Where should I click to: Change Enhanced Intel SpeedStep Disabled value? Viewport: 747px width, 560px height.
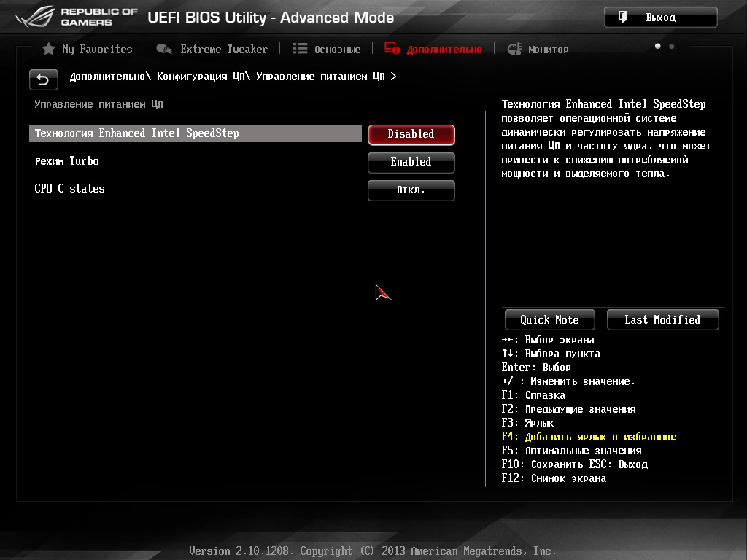pyautogui.click(x=411, y=135)
